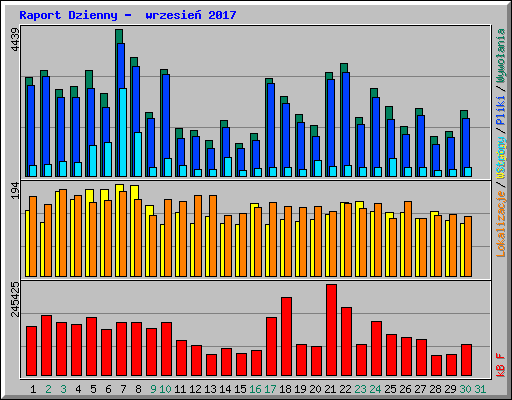The height and width of the screenshot is (400, 512).
Task: Select day label "29" on the axis
Action: point(450,389)
